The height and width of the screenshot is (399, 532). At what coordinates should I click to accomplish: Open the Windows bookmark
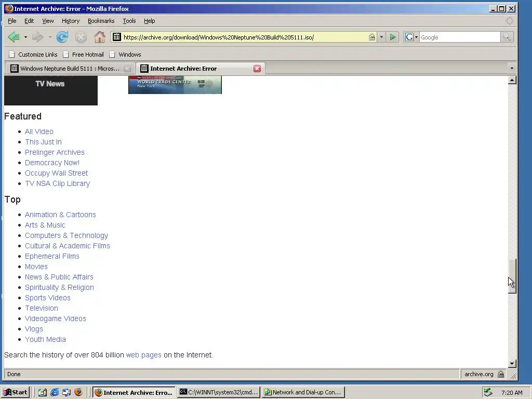click(x=125, y=54)
